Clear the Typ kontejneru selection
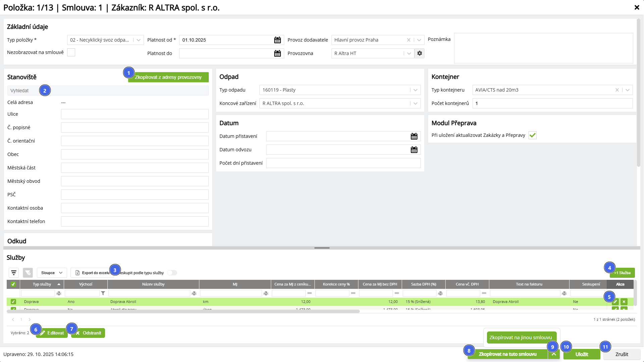Image resolution: width=644 pixels, height=362 pixels. pos(617,90)
